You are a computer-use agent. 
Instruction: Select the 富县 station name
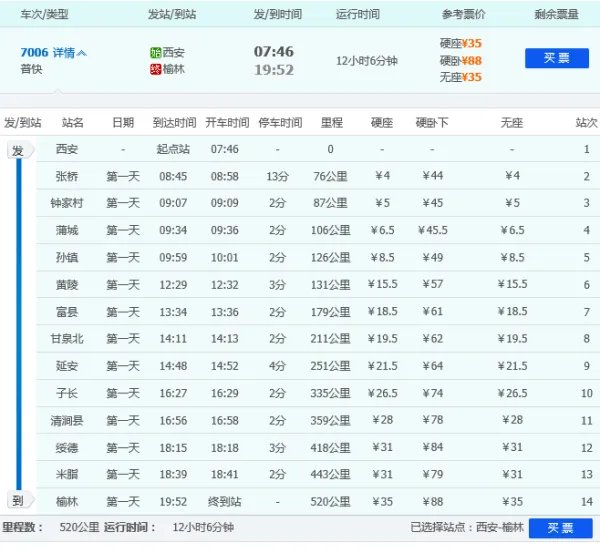point(67,312)
